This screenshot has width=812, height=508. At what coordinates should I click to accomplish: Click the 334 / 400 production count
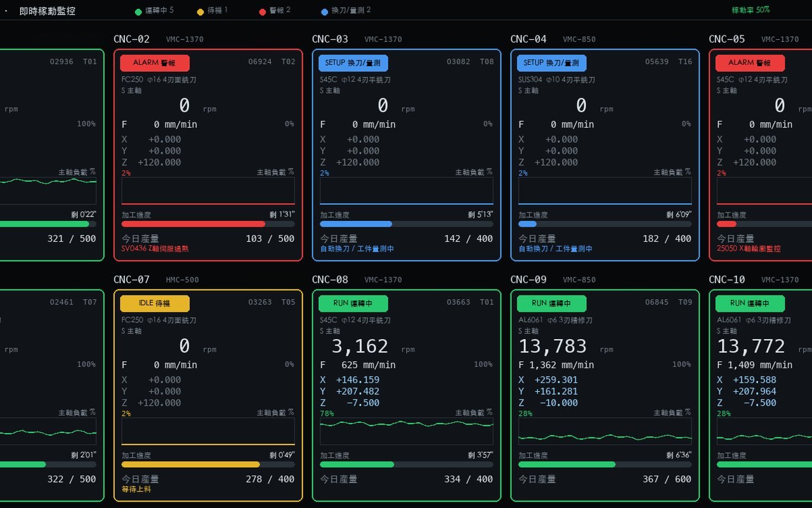click(x=469, y=479)
